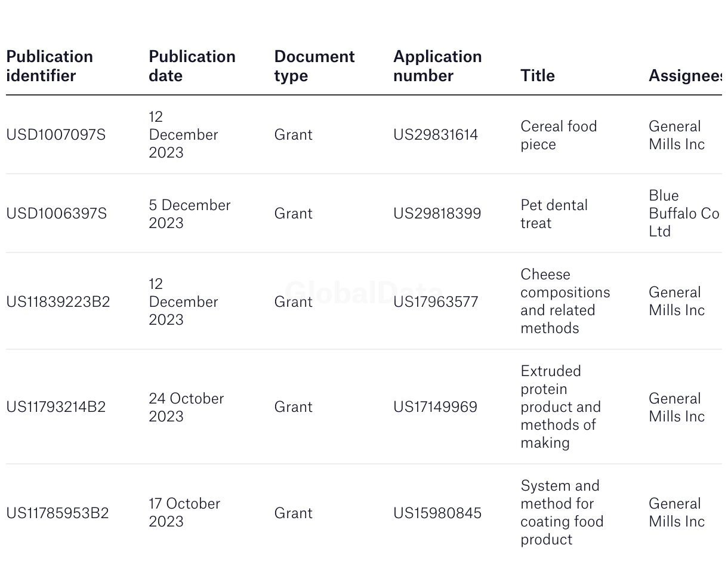728x585 pixels.
Task: Select the Title column header
Action: (x=538, y=75)
